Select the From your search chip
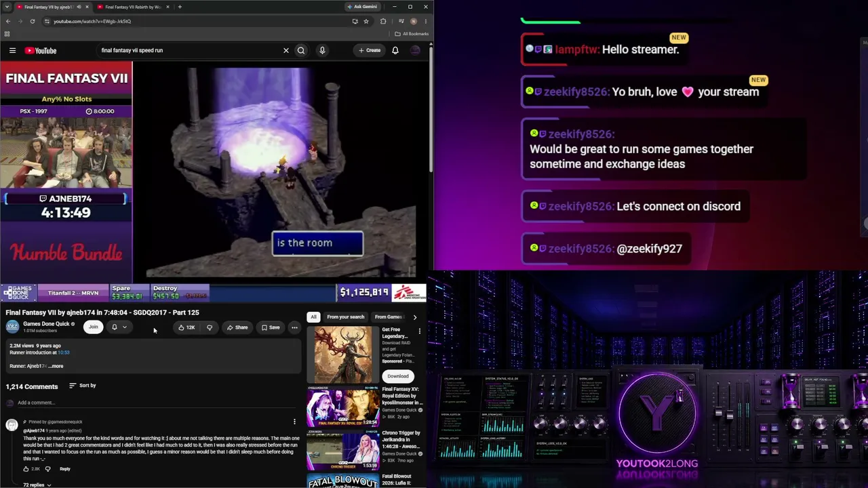Image resolution: width=868 pixels, height=488 pixels. click(346, 317)
